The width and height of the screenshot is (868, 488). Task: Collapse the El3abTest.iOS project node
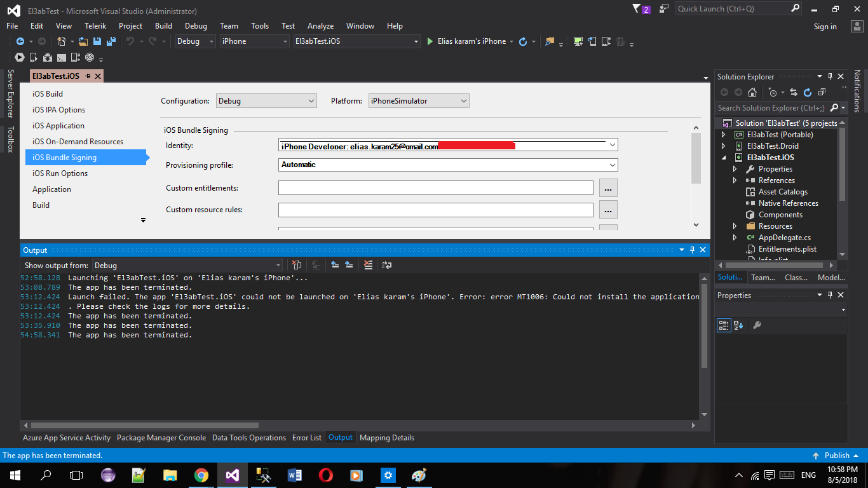[x=723, y=158]
